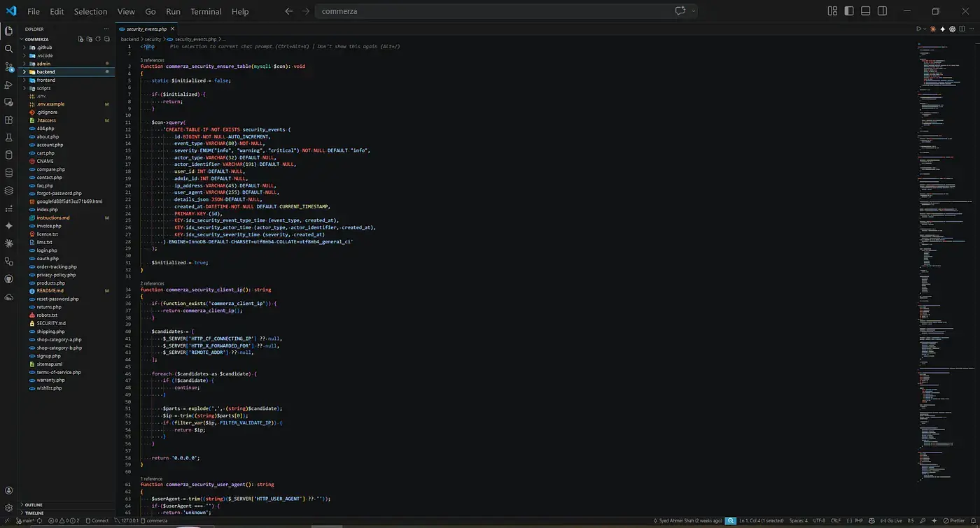The image size is (980, 528).
Task: Refresh the Explorer file tree
Action: coord(99,39)
